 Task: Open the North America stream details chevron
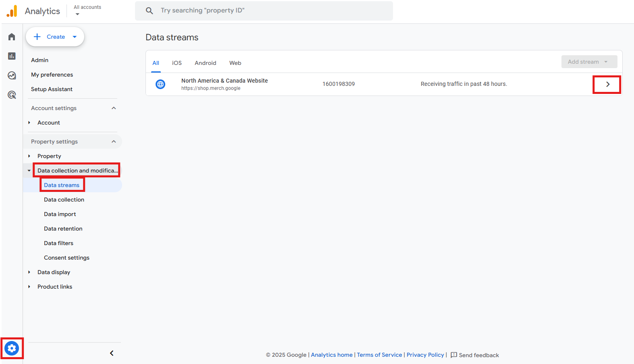point(607,84)
